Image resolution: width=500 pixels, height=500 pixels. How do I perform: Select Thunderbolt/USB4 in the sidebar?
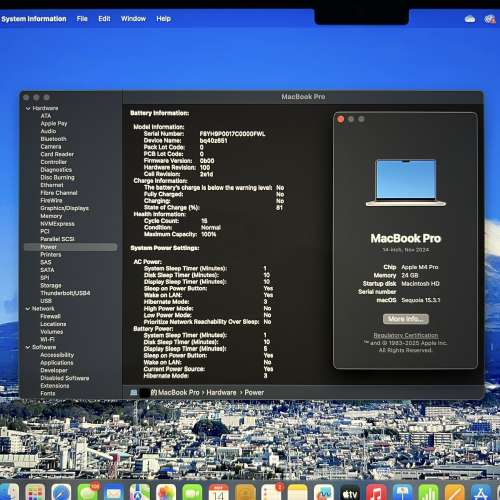click(65, 293)
